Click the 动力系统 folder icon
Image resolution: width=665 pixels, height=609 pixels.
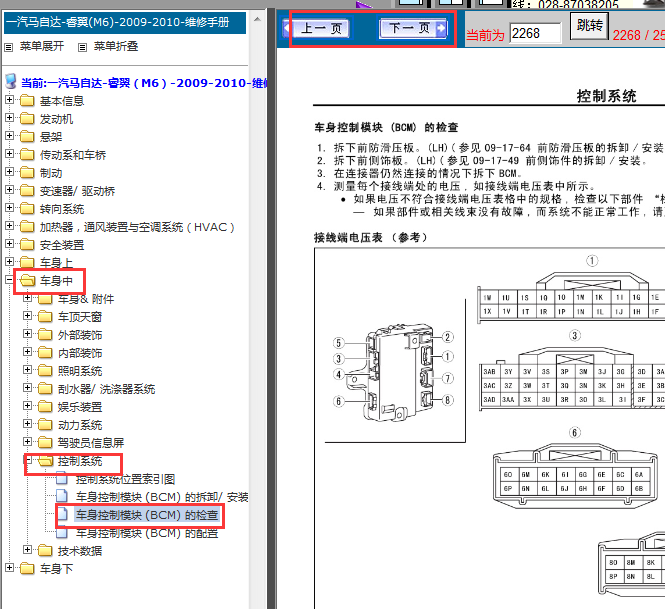(x=45, y=425)
